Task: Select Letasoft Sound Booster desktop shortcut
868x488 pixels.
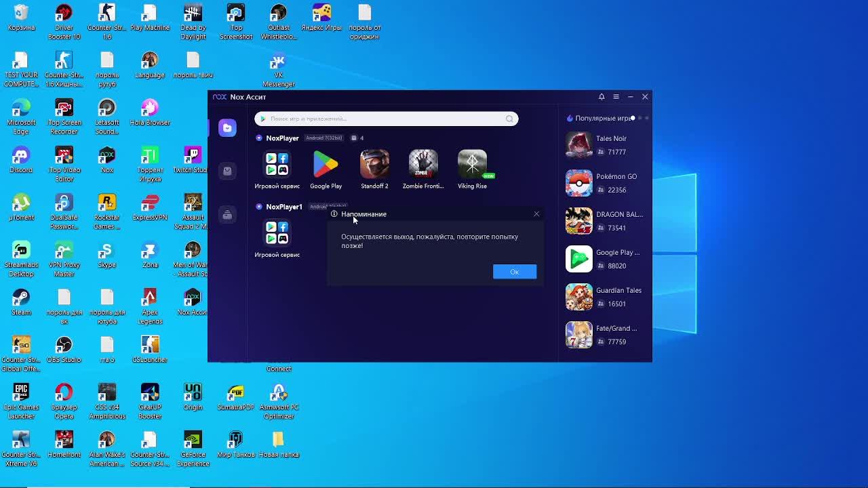Action: pos(107,117)
